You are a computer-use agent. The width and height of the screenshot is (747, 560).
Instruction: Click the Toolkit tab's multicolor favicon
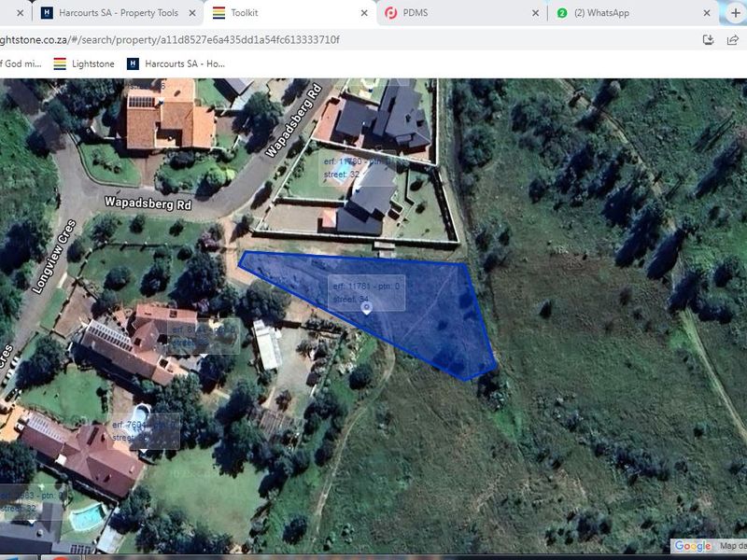pyautogui.click(x=218, y=14)
